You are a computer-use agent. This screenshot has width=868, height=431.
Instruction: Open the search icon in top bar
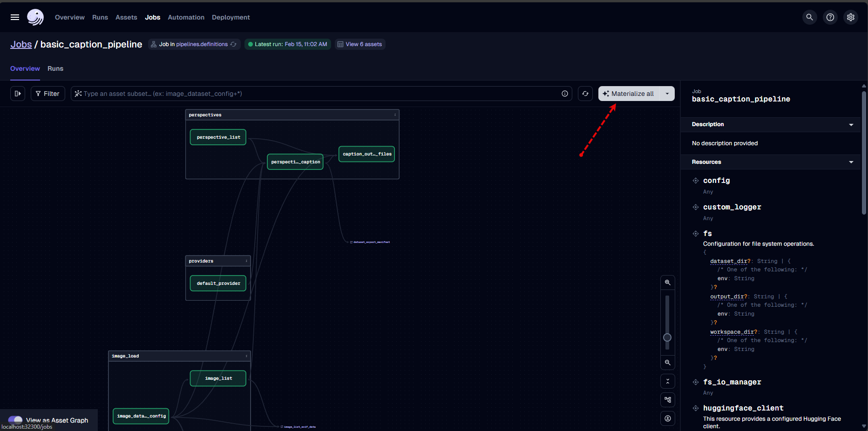click(810, 17)
